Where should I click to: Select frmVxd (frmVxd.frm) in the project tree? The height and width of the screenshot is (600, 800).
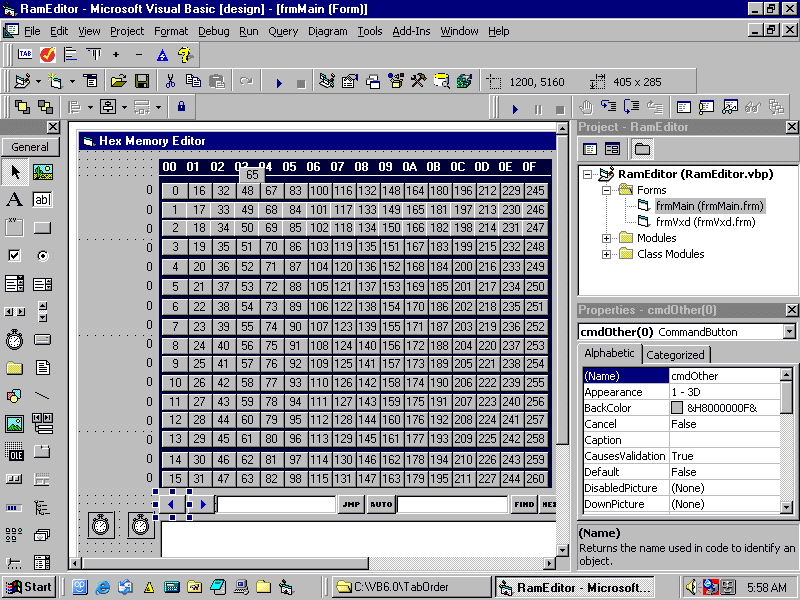(705, 222)
